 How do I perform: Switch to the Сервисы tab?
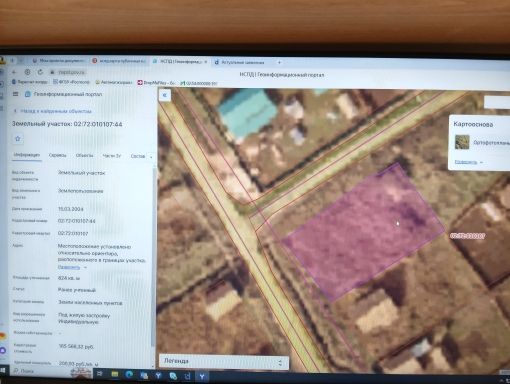58,155
